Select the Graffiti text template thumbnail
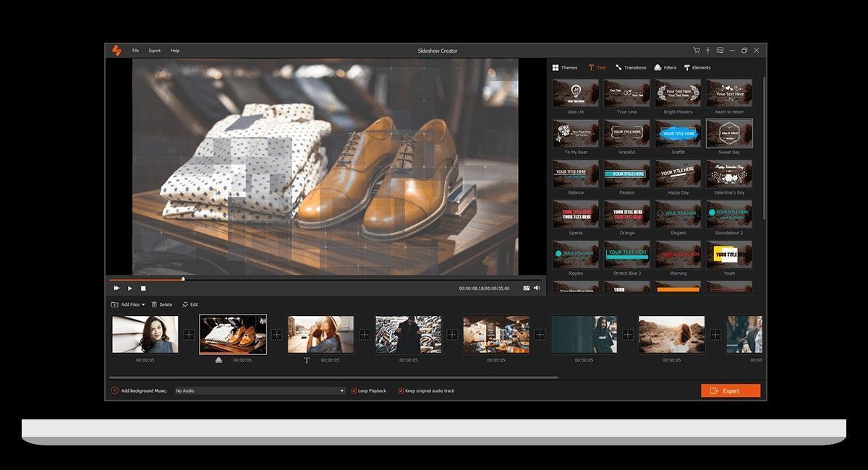The image size is (868, 470). [x=678, y=133]
